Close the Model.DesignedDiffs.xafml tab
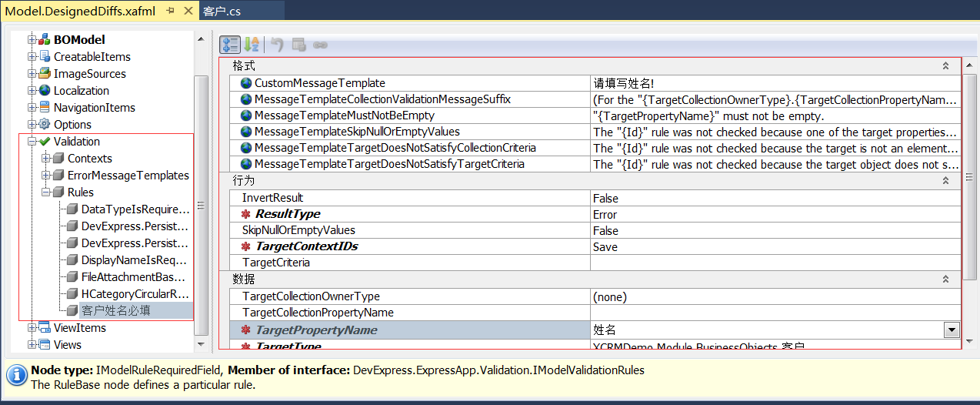 [x=188, y=11]
